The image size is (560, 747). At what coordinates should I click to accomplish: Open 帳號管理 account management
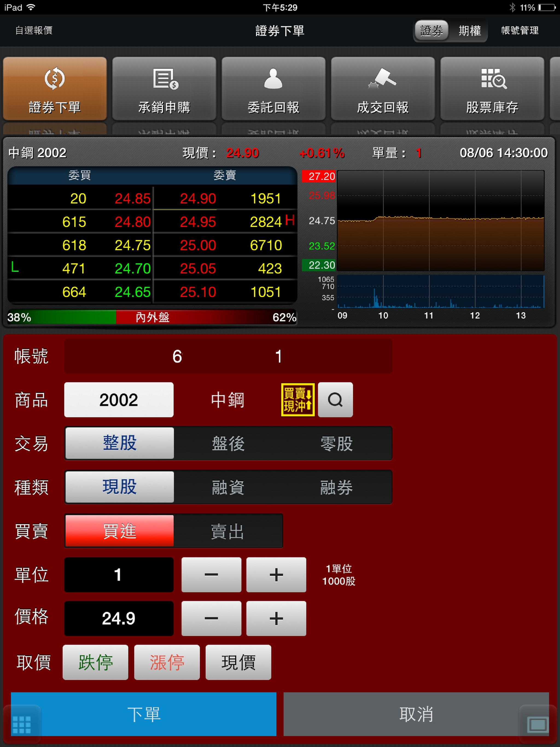[520, 30]
